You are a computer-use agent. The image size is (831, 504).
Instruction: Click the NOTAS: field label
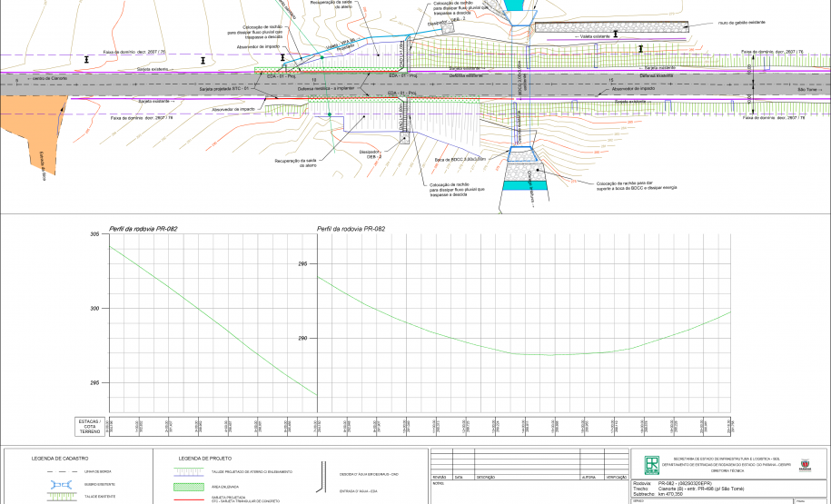[438, 483]
